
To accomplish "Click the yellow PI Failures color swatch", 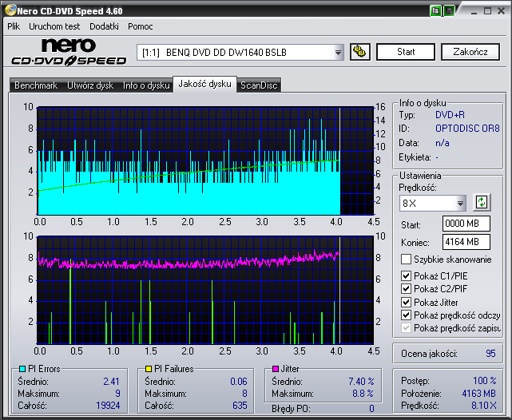I will click(149, 369).
